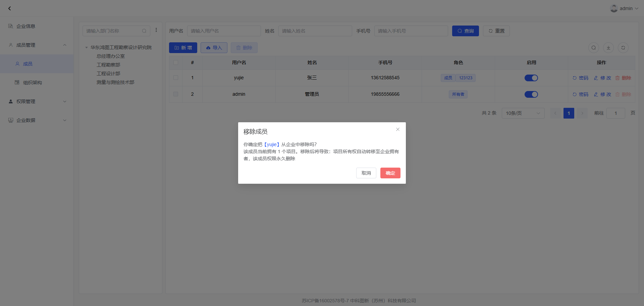Open 组织架构 in the sidebar

tap(32, 83)
